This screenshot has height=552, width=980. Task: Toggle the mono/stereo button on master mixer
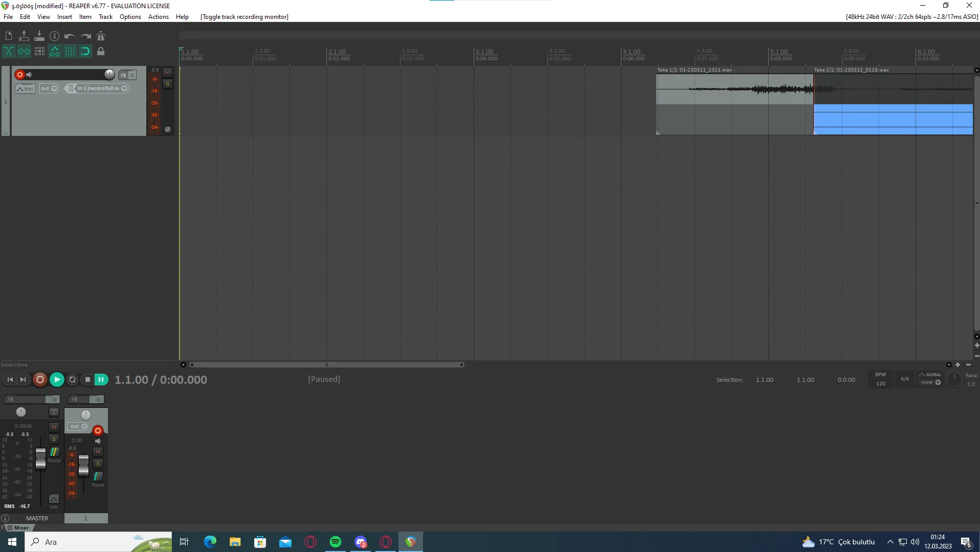pyautogui.click(x=54, y=412)
